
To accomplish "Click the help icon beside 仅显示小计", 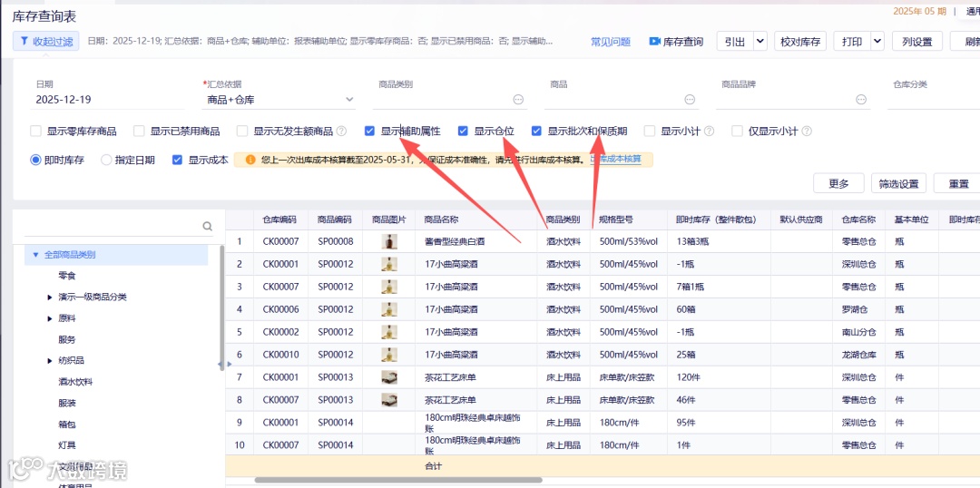I will click(807, 132).
